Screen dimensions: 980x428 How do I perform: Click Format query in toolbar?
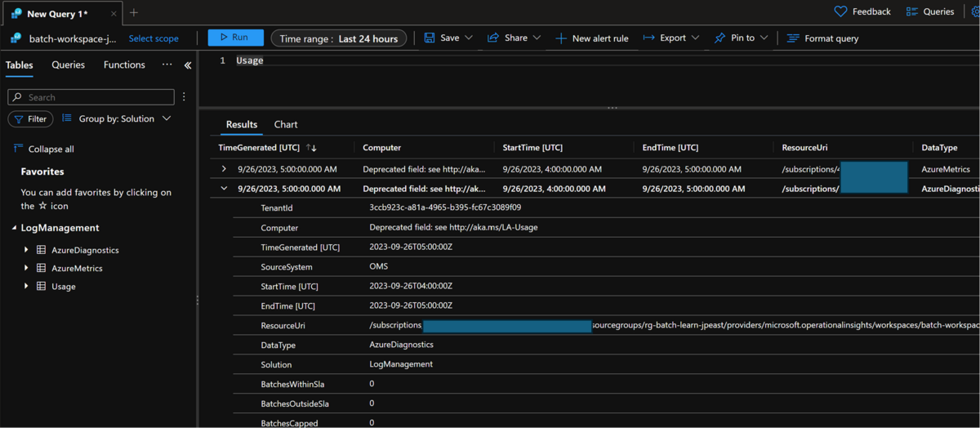(x=822, y=38)
